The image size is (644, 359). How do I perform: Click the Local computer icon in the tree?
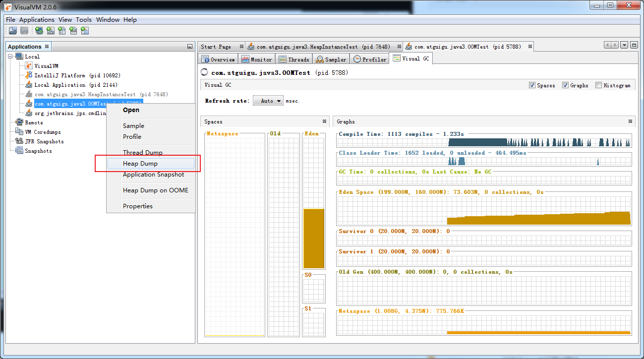pos(19,57)
